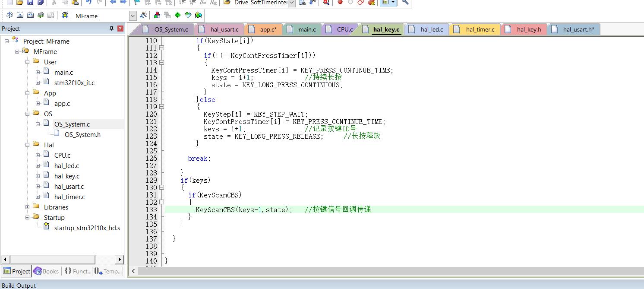The width and height of the screenshot is (644, 289).
Task: Select hal_led.c in project tree
Action: 66,165
